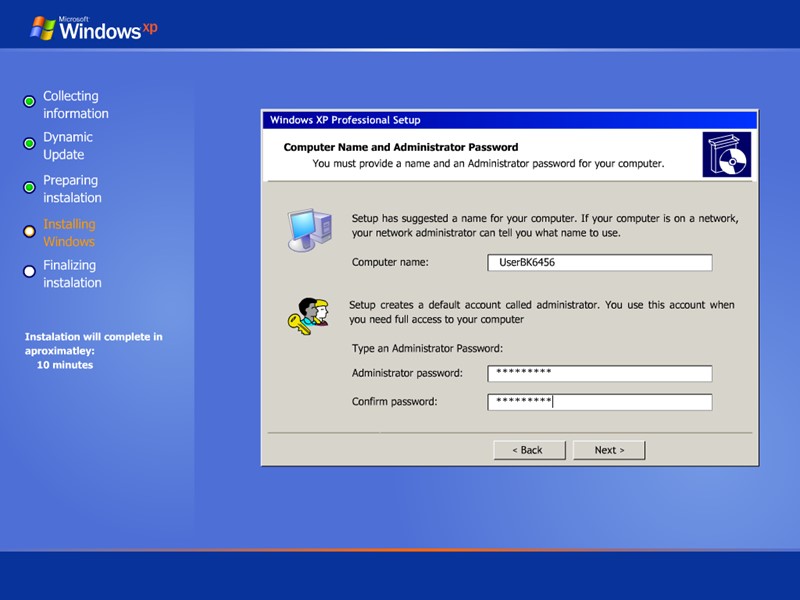The height and width of the screenshot is (600, 800).
Task: Click the Installing Windows step indicator
Action: 29,232
